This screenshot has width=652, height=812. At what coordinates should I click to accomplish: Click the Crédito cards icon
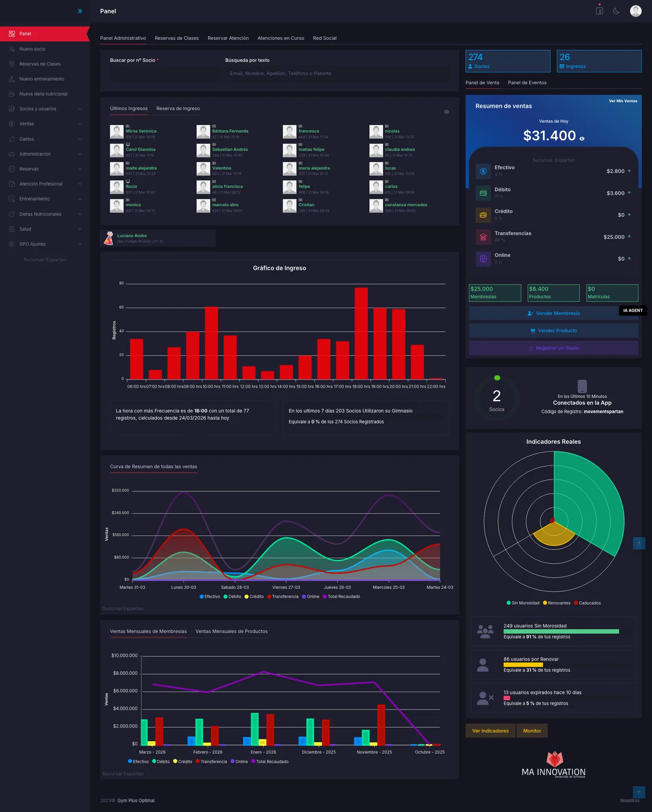point(483,215)
